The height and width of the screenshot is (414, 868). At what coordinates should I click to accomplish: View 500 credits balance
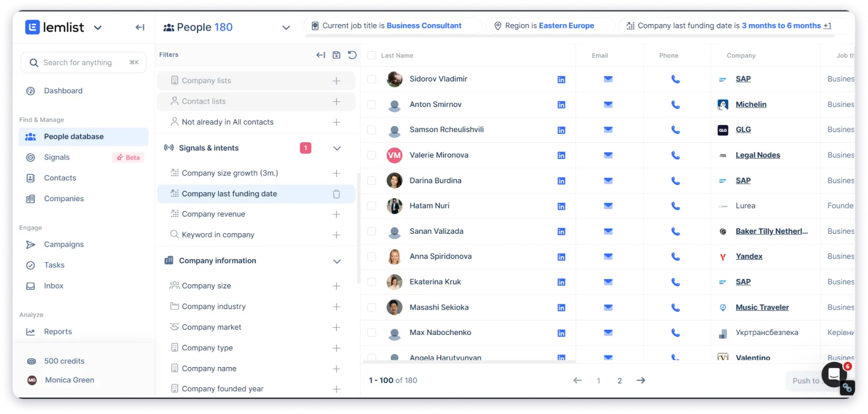pos(64,361)
